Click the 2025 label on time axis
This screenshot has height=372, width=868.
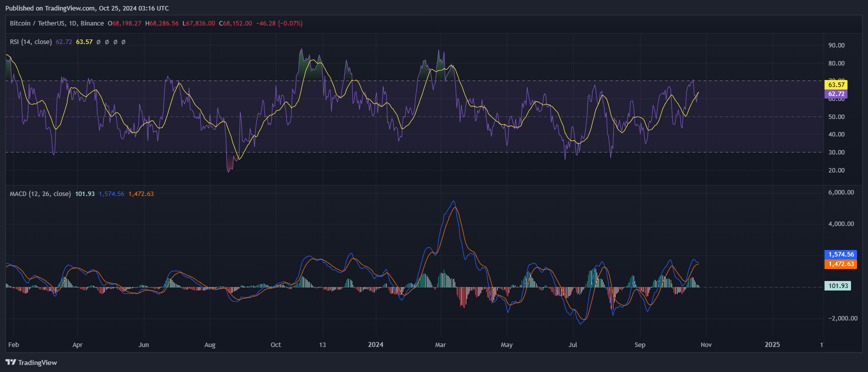click(x=773, y=345)
